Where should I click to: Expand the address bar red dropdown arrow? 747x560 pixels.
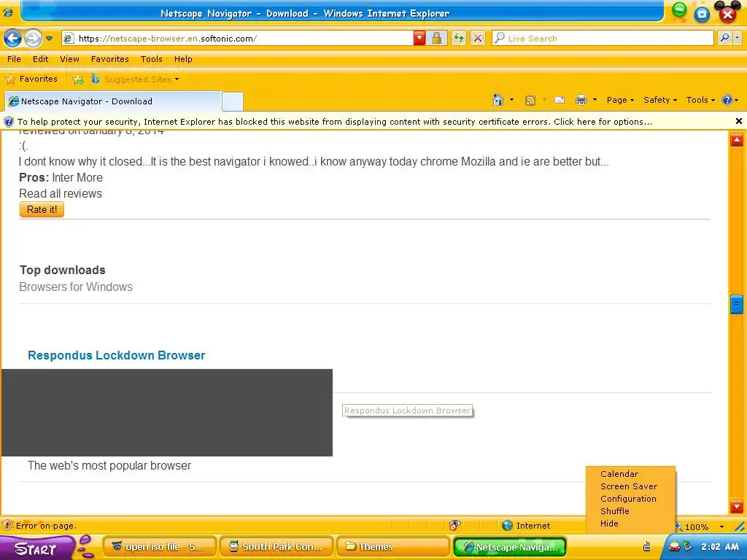click(419, 39)
